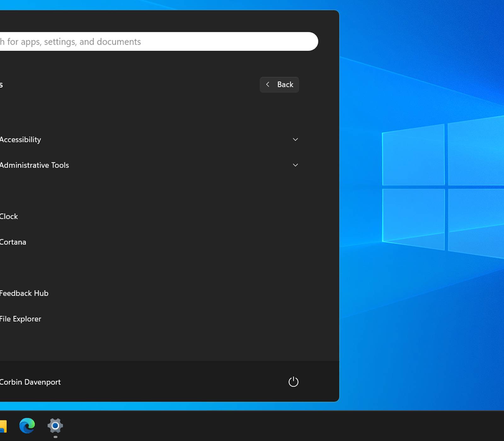Open the Accessibility folder entry
Image resolution: width=504 pixels, height=441 pixels.
[x=20, y=140]
